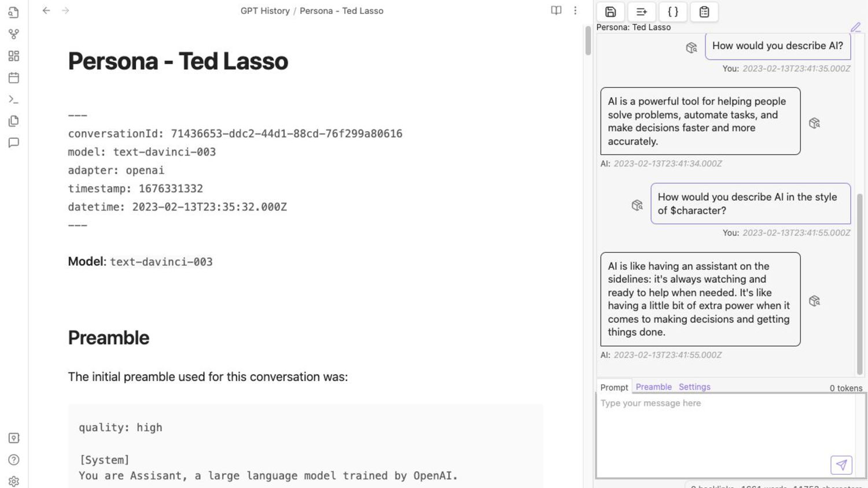
Task: Open today's daily note calendar icon
Action: [14, 77]
